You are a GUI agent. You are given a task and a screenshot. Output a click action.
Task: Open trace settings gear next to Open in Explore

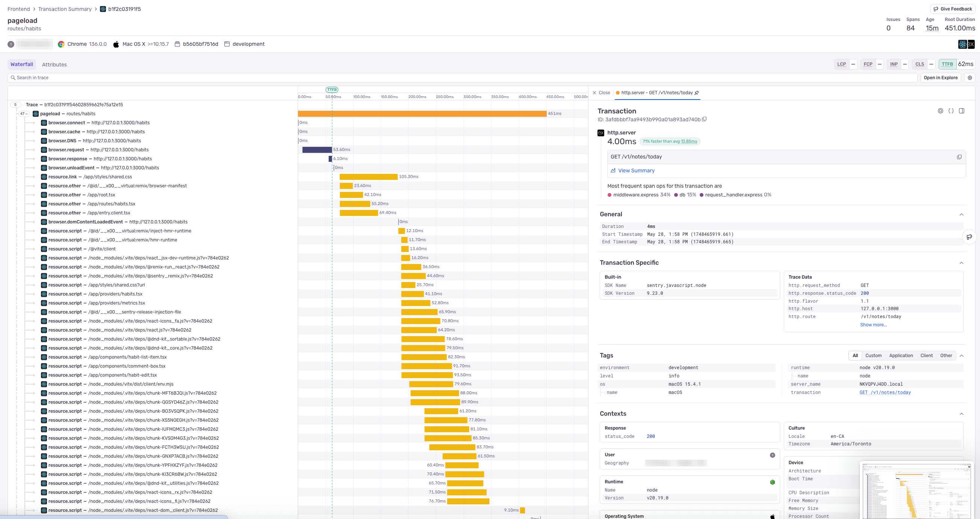tap(970, 78)
